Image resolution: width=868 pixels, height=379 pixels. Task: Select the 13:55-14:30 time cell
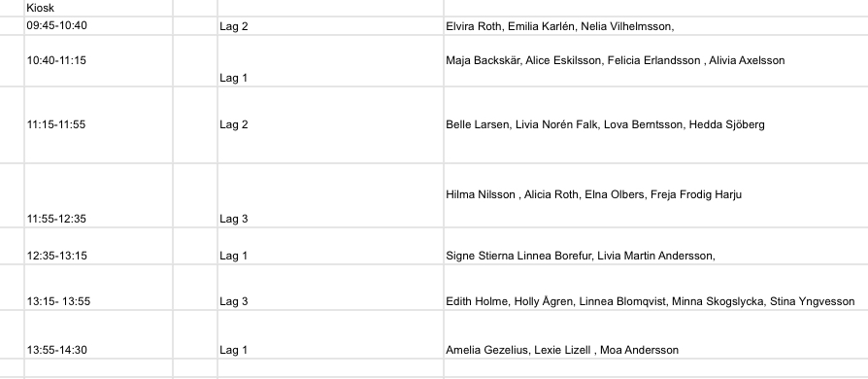[x=98, y=334]
